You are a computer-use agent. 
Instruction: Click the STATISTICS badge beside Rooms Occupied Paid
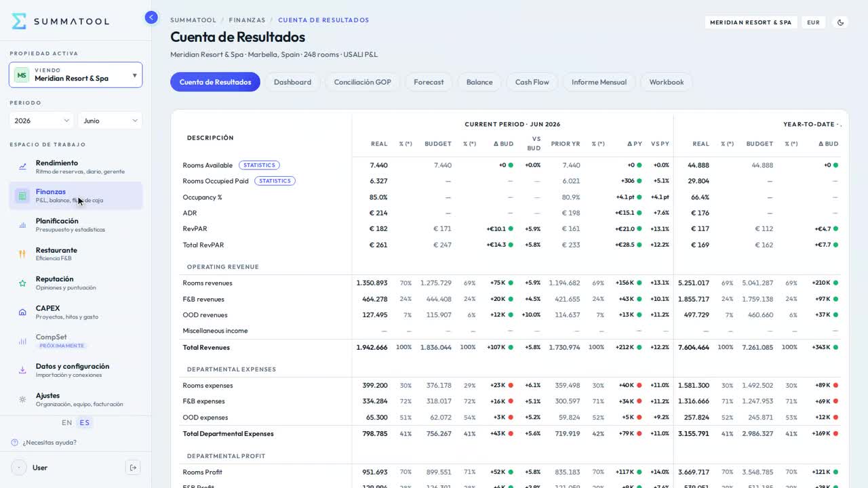275,181
